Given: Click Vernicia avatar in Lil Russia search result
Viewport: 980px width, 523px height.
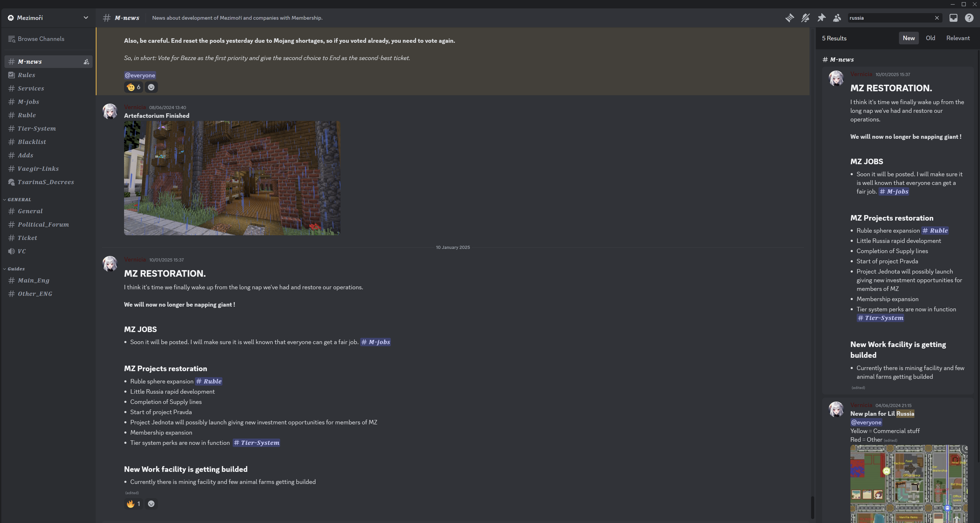Looking at the screenshot, I should [x=836, y=409].
